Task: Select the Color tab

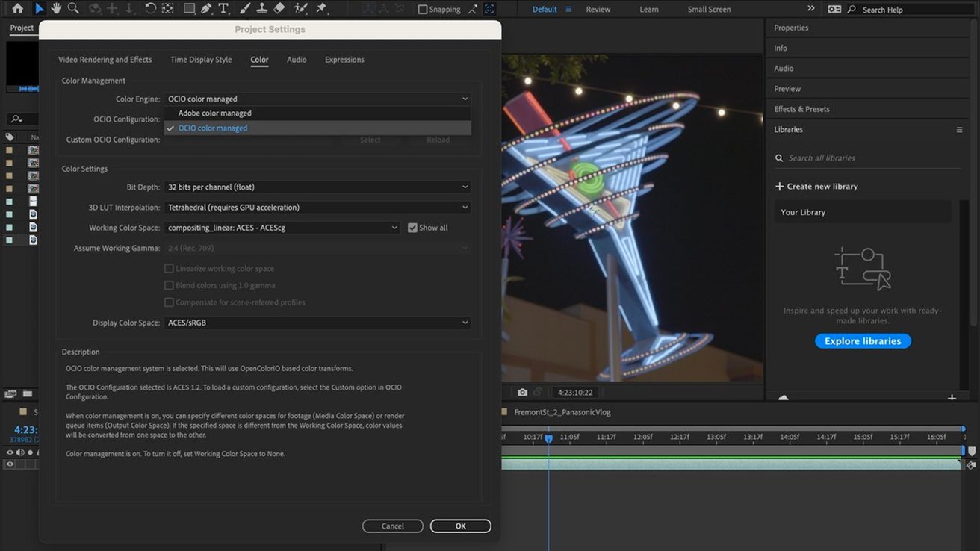Action: (259, 60)
